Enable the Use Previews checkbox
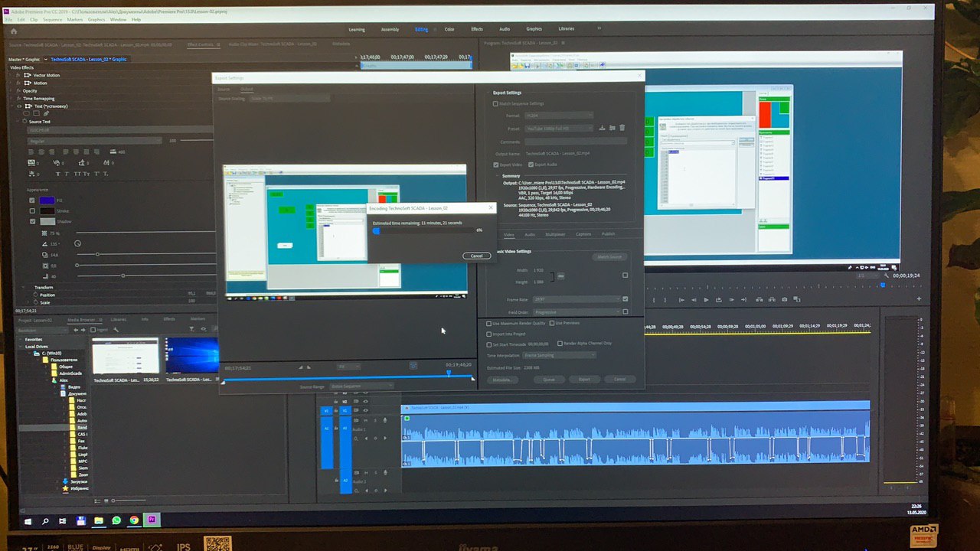The image size is (980, 551). [552, 324]
